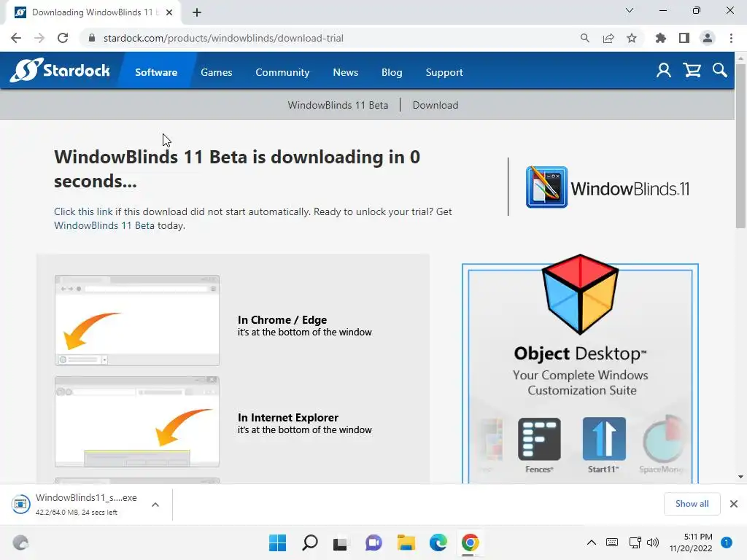The width and height of the screenshot is (747, 560).
Task: Open the volume tray icon
Action: pyautogui.click(x=653, y=542)
